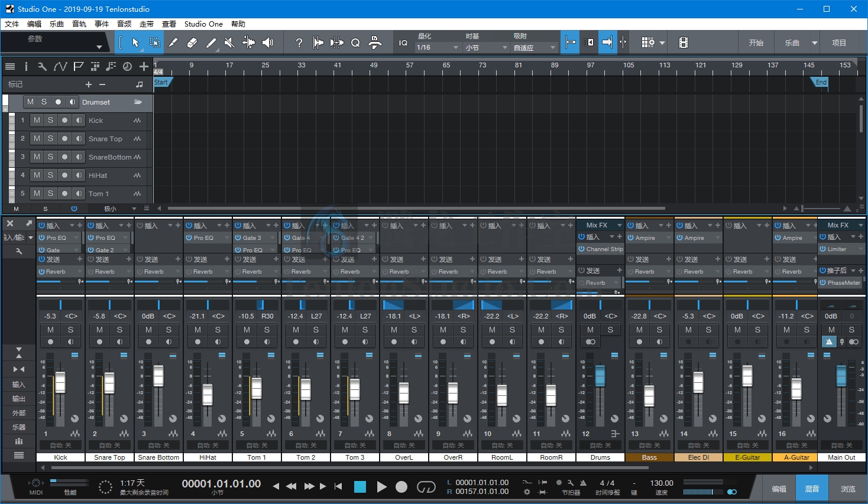Image resolution: width=868 pixels, height=504 pixels.
Task: Show the automation curve icon
Action: [60, 67]
